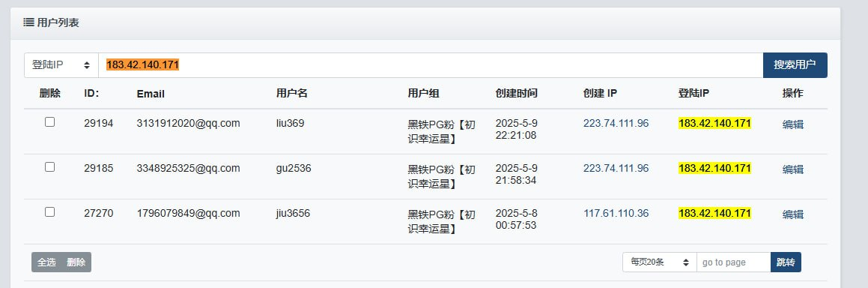868x288 pixels.
Task: Tick the checkbox for user gu2536
Action: 50,166
